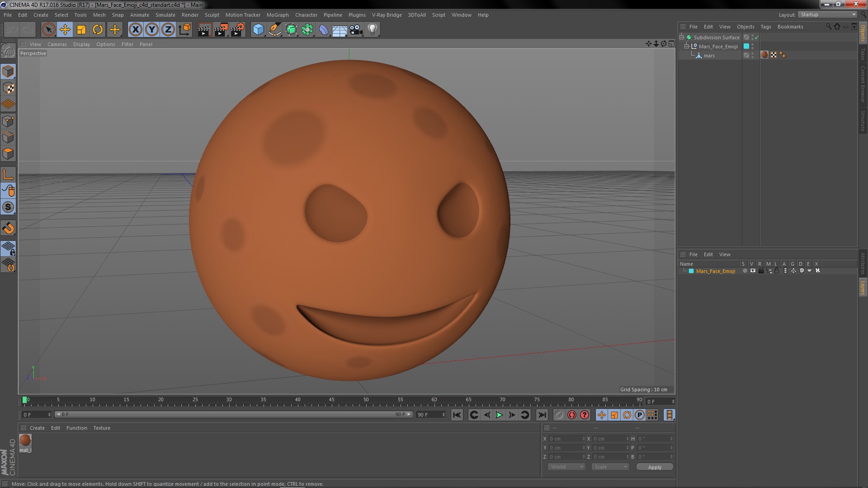Open Objects manager Tags menu
Viewport: 868px width, 488px height.
coord(765,27)
